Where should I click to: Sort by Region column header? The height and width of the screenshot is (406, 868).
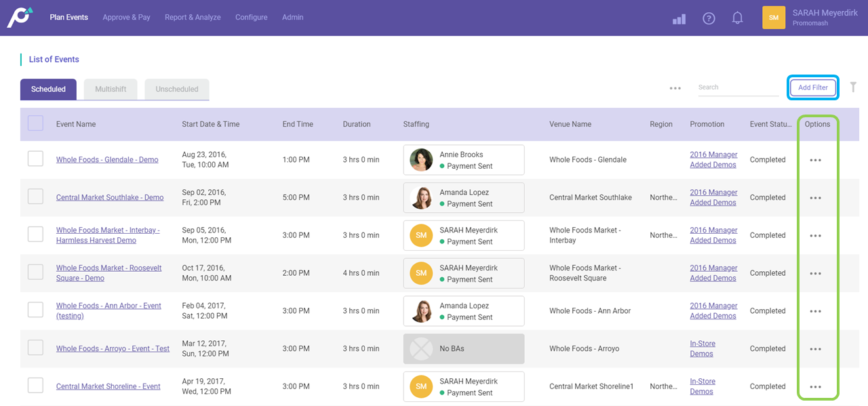tap(661, 124)
